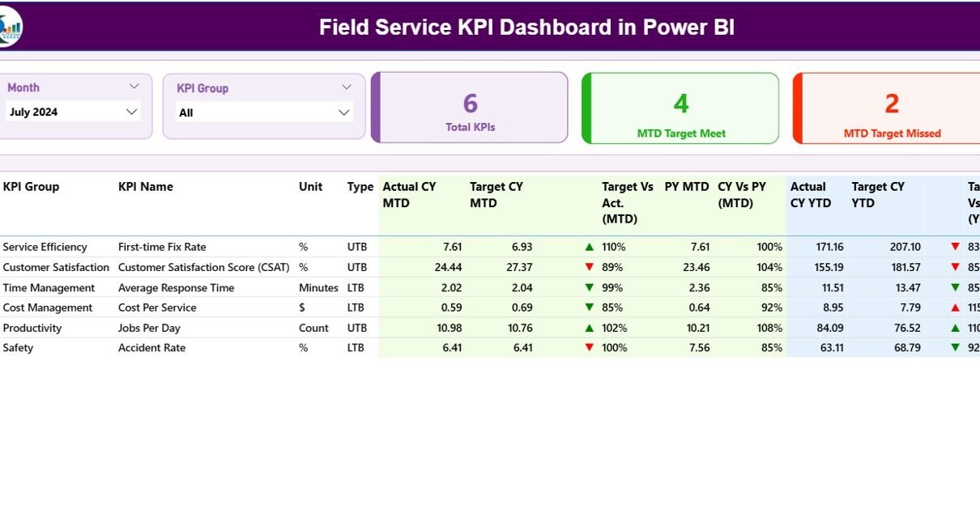Click red MTD down arrow in CSAT row

coord(590,267)
